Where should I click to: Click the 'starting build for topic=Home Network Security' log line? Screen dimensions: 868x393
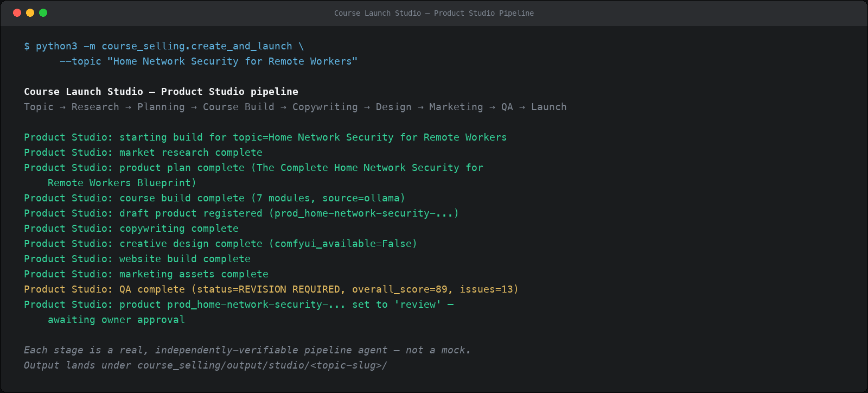pyautogui.click(x=265, y=137)
